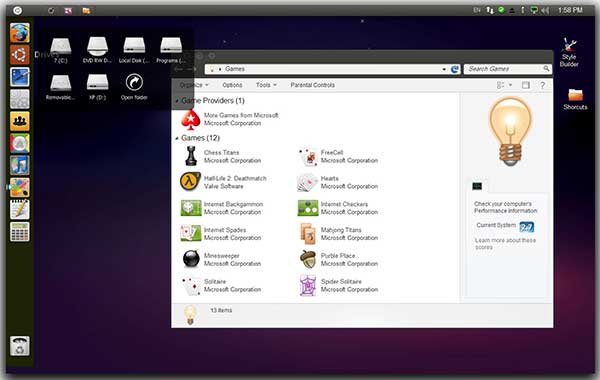
Task: Open the Programs drive icon
Action: [x=171, y=46]
